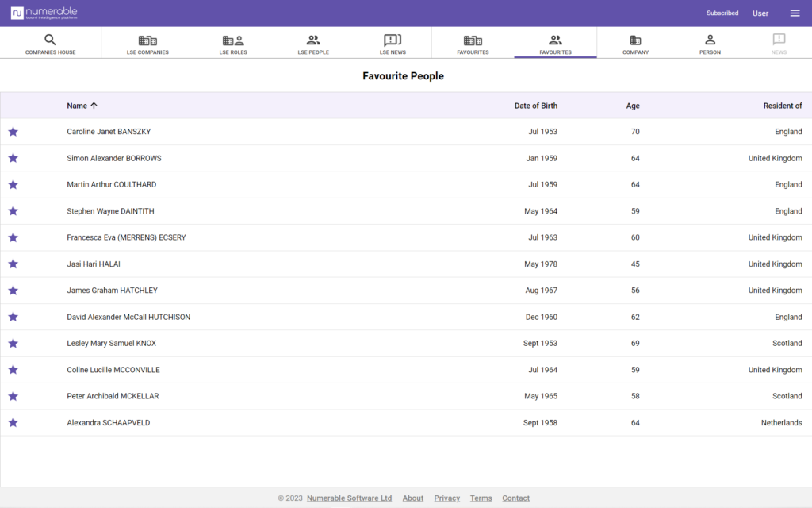Select Simon Alexander BORROWS name
This screenshot has height=508, width=812.
point(114,158)
